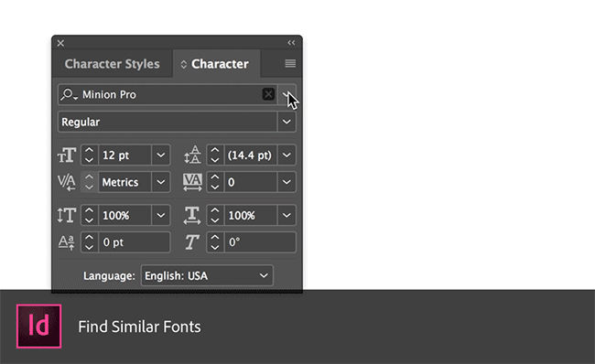Click the font size icon
The height and width of the screenshot is (364, 595).
67,155
